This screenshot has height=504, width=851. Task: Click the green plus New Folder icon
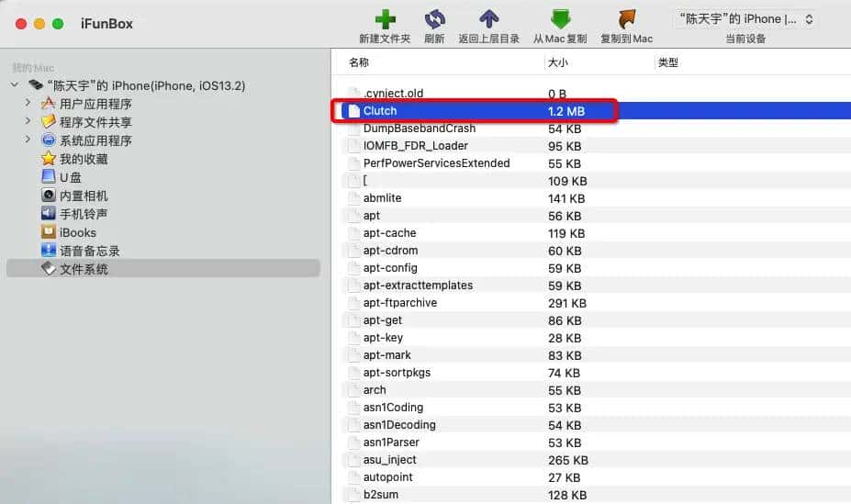[x=384, y=19]
